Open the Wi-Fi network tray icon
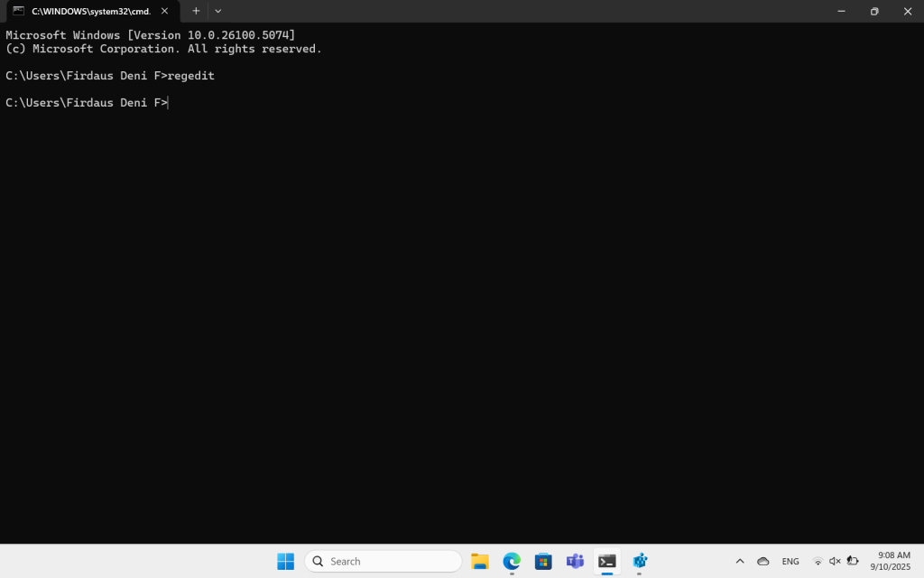 click(x=818, y=562)
